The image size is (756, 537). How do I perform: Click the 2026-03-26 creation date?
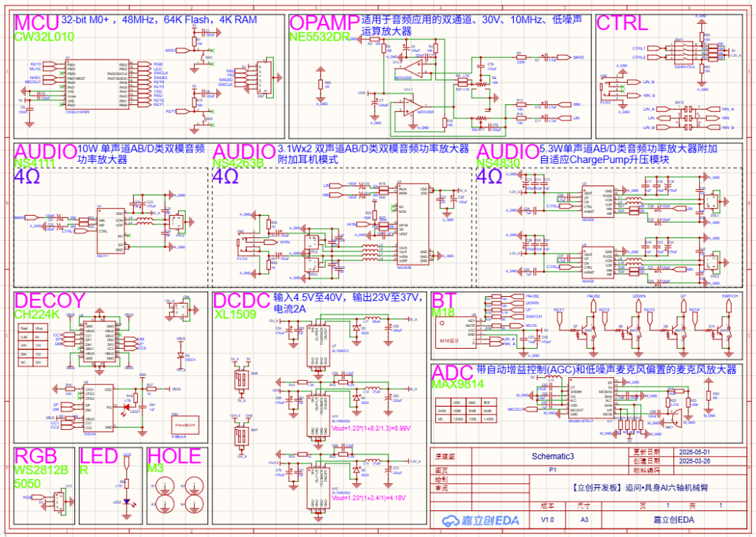pyautogui.click(x=696, y=461)
